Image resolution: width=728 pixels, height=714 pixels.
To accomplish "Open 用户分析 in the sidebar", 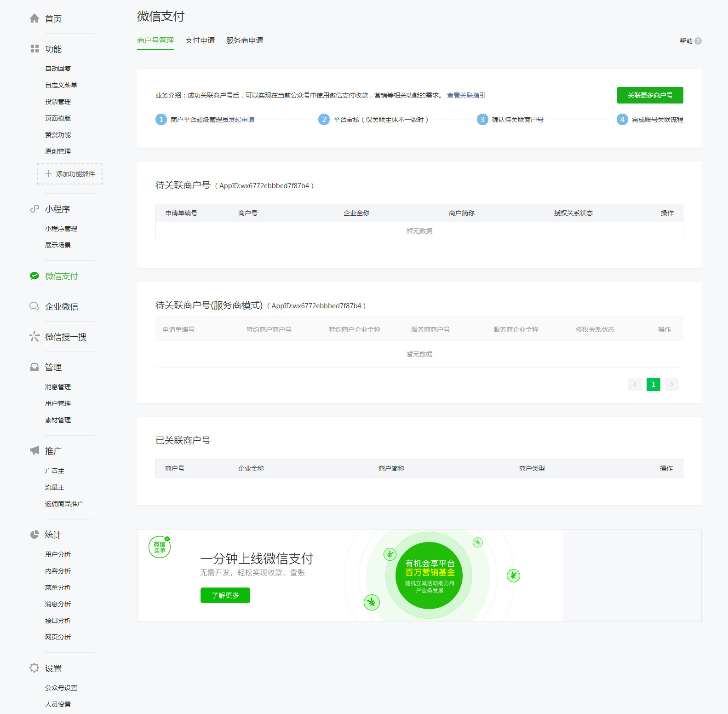I will tap(58, 554).
